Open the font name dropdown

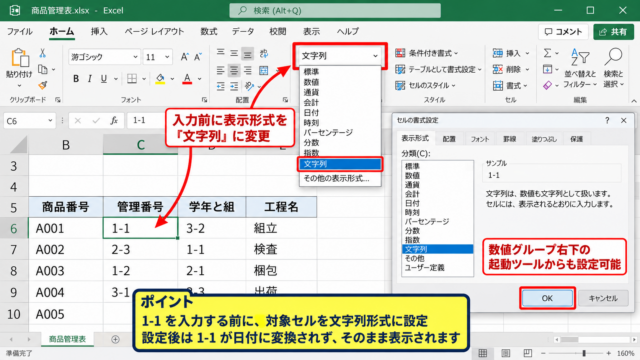pos(136,57)
